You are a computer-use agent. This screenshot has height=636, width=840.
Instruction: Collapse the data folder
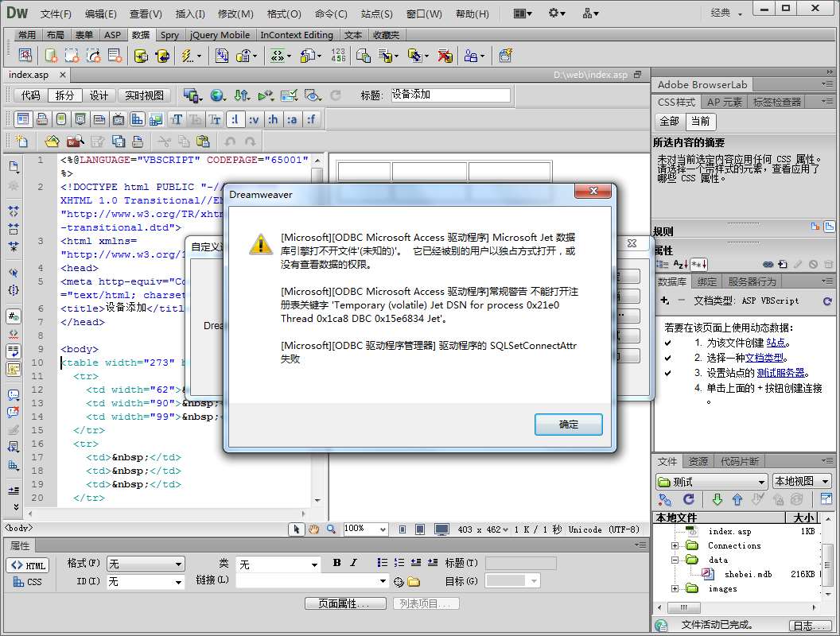coord(675,560)
